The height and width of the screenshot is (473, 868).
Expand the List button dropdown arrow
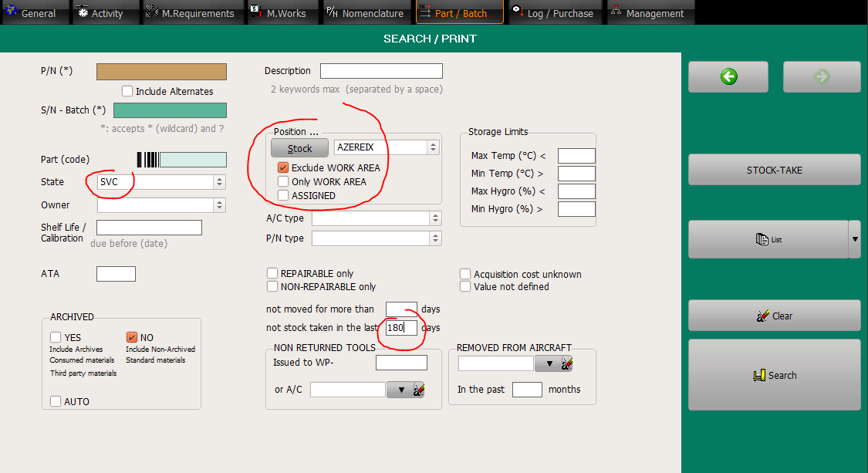(855, 239)
